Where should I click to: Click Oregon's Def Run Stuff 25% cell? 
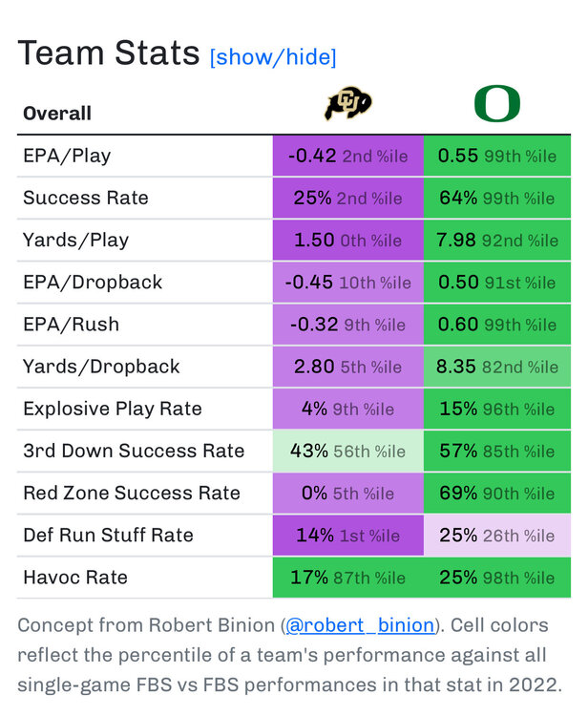click(496, 535)
